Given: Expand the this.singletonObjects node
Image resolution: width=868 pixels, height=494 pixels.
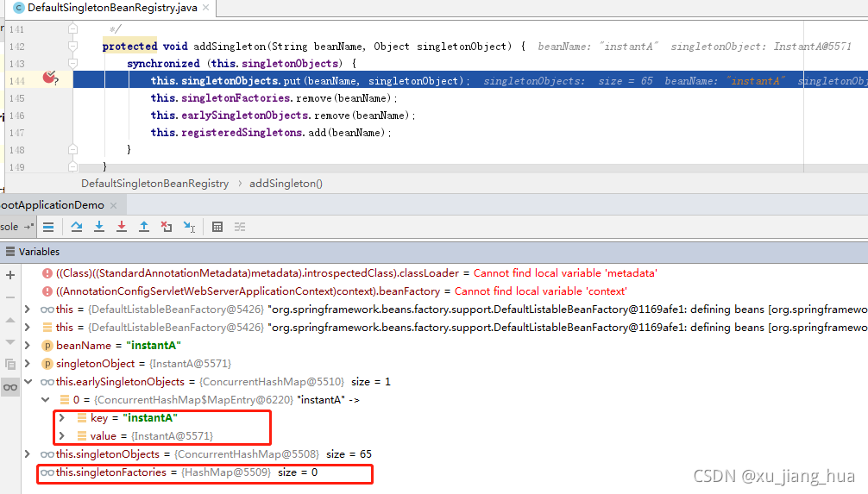Looking at the screenshot, I should pos(27,454).
